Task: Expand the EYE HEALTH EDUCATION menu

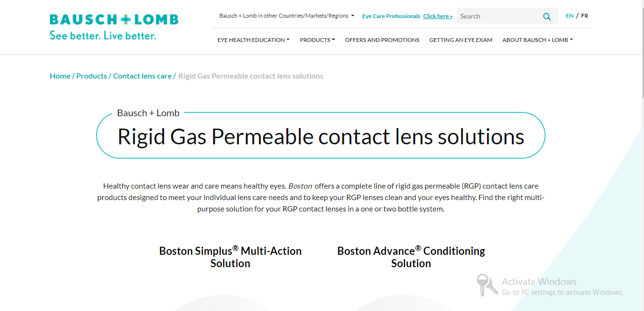Action: click(253, 40)
